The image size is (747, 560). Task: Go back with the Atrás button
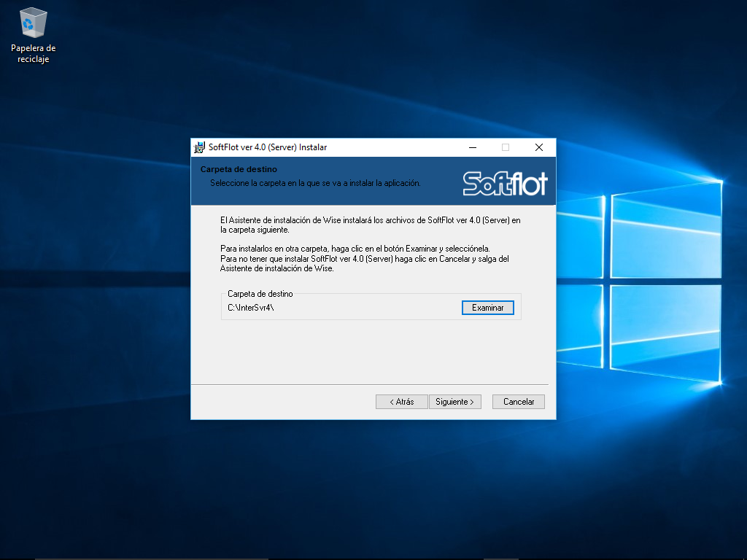tap(401, 402)
